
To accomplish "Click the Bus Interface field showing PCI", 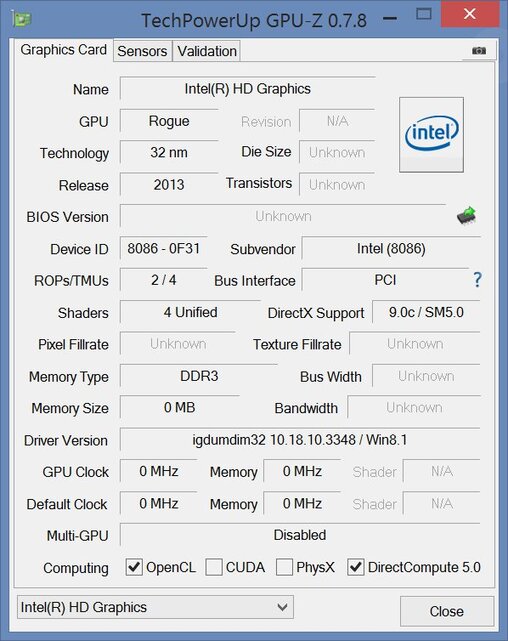I will point(385,280).
